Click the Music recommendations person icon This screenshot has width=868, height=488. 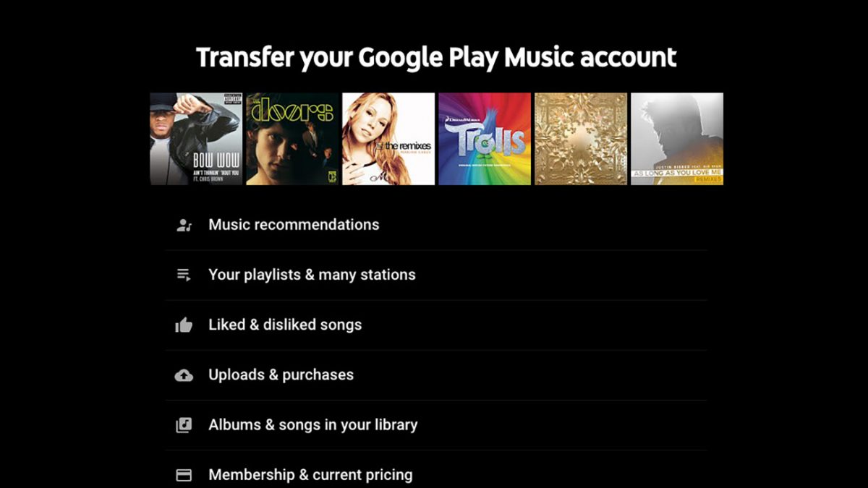184,225
